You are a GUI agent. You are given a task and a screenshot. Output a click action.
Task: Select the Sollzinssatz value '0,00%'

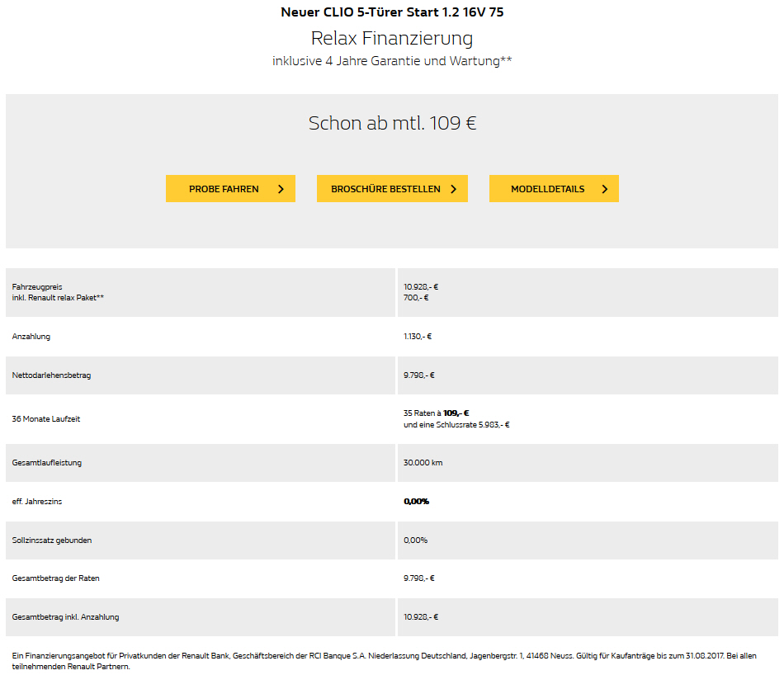(415, 540)
